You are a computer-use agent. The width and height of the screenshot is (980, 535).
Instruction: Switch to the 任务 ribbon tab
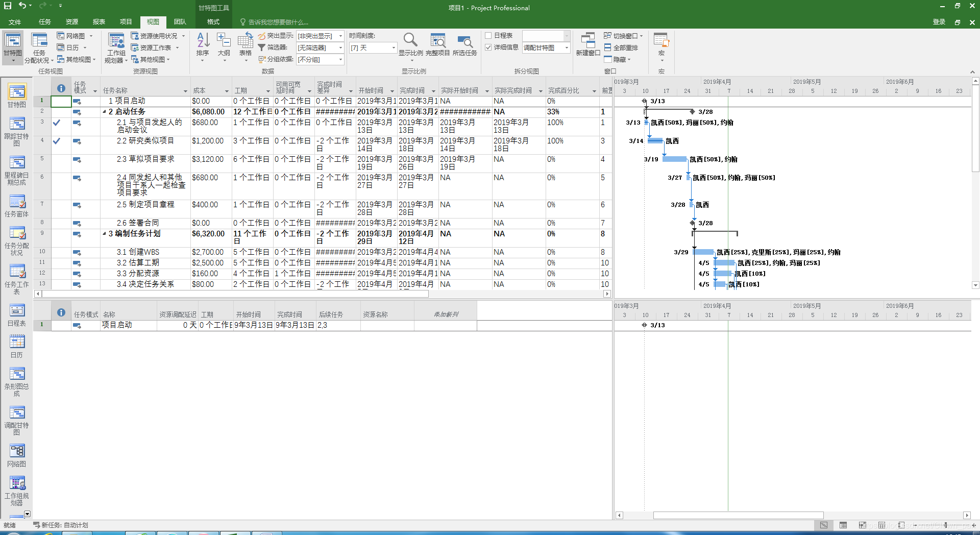click(x=45, y=22)
